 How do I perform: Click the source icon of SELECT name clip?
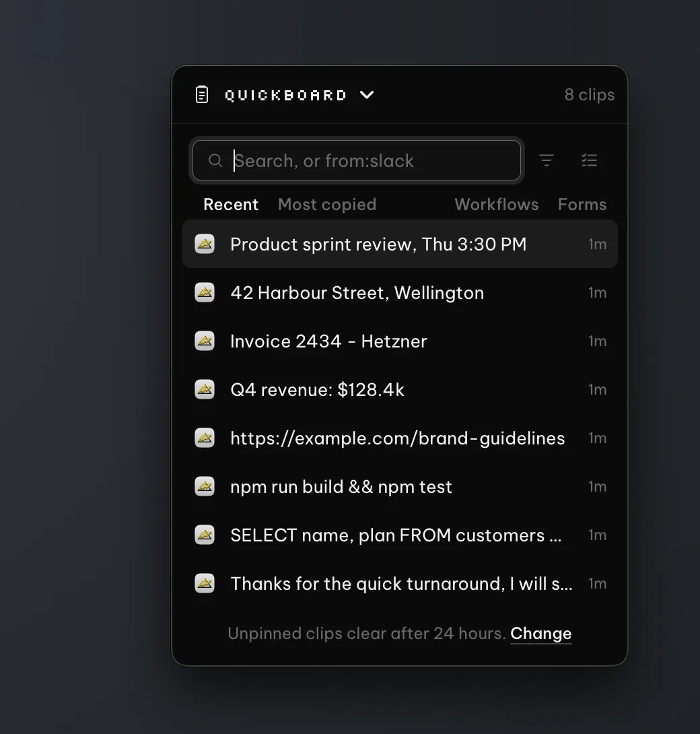click(x=205, y=535)
